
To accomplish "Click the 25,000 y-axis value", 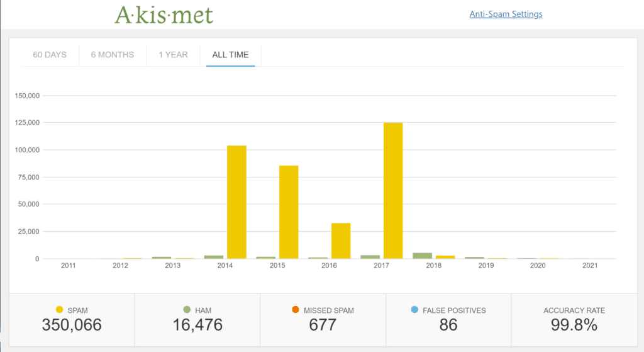I will point(29,232).
